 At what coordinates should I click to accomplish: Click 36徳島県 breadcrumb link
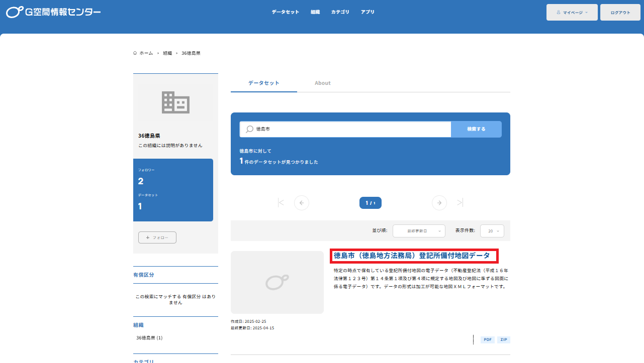pos(191,53)
